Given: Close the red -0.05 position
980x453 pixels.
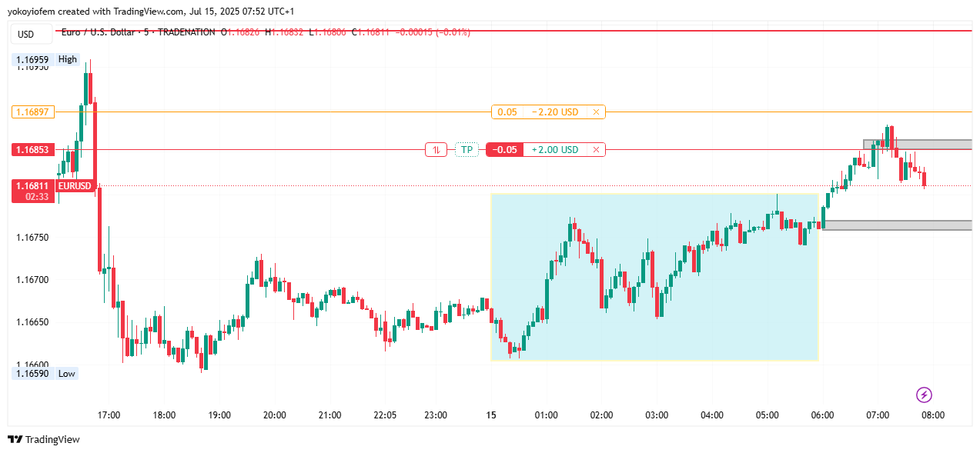Looking at the screenshot, I should click(x=596, y=150).
